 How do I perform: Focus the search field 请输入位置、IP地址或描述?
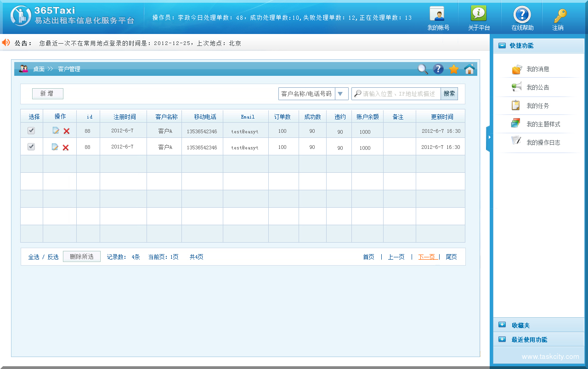[x=396, y=94]
